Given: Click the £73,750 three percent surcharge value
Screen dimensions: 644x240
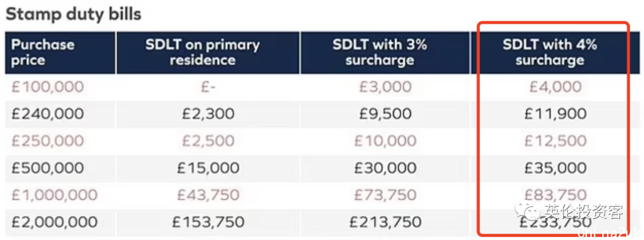Looking at the screenshot, I should (x=385, y=195).
